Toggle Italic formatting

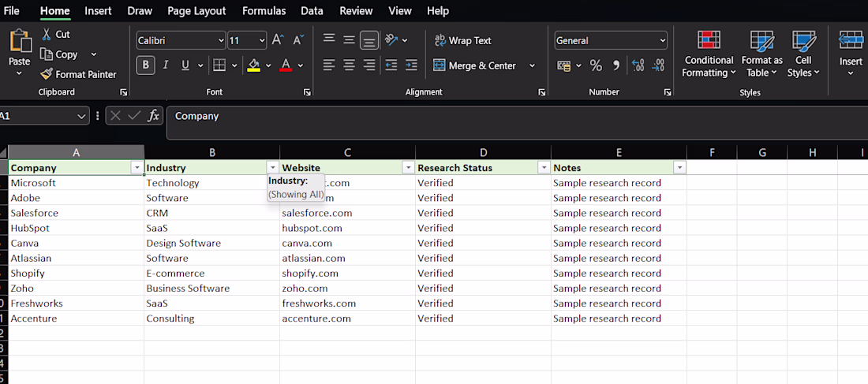click(x=165, y=65)
